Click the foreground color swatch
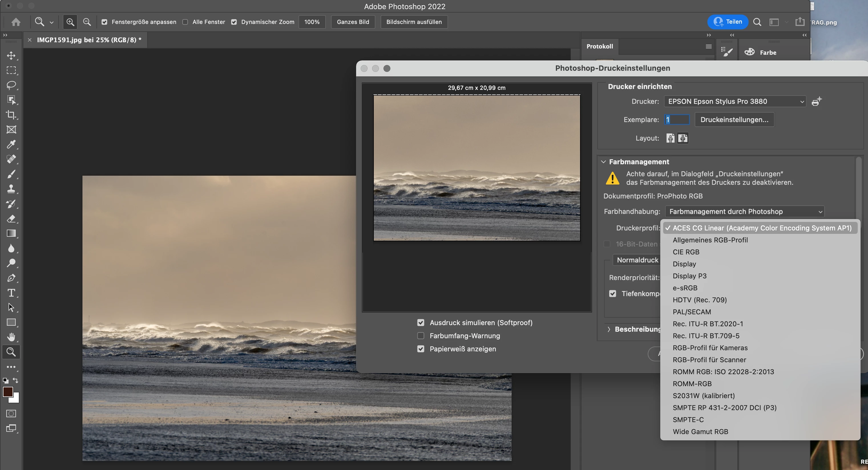868x470 pixels. (x=8, y=392)
